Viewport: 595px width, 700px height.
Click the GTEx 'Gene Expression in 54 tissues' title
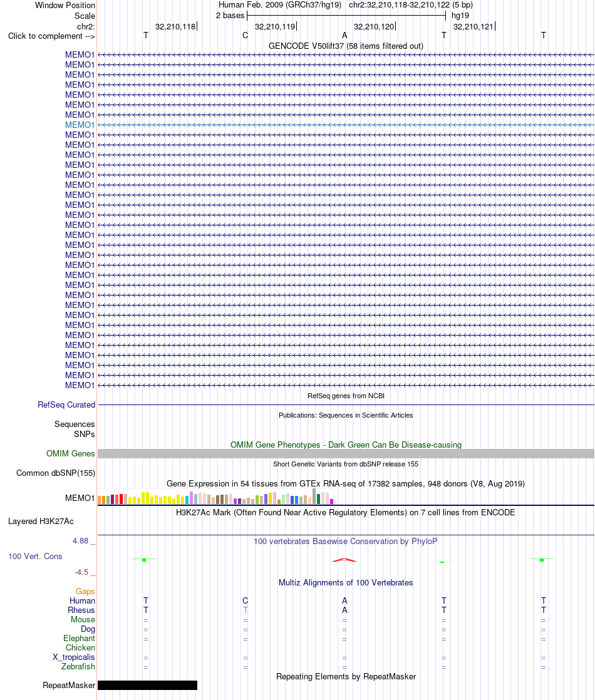click(x=346, y=484)
